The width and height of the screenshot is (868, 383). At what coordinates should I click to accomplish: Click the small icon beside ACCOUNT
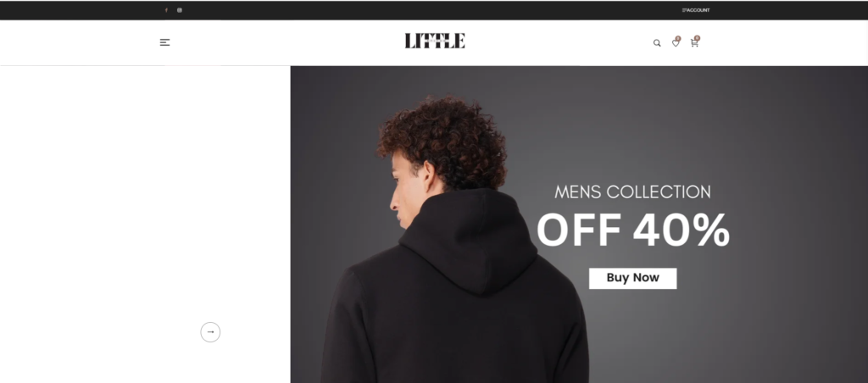click(x=684, y=10)
